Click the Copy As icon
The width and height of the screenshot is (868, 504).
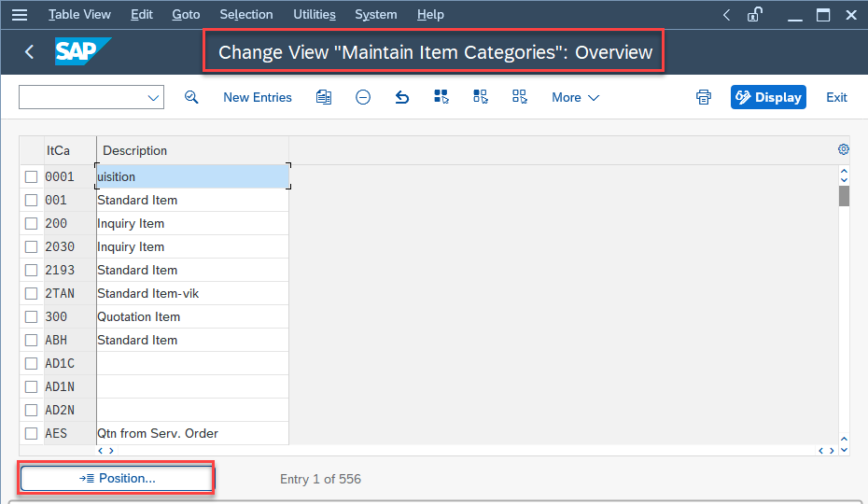pyautogui.click(x=324, y=97)
